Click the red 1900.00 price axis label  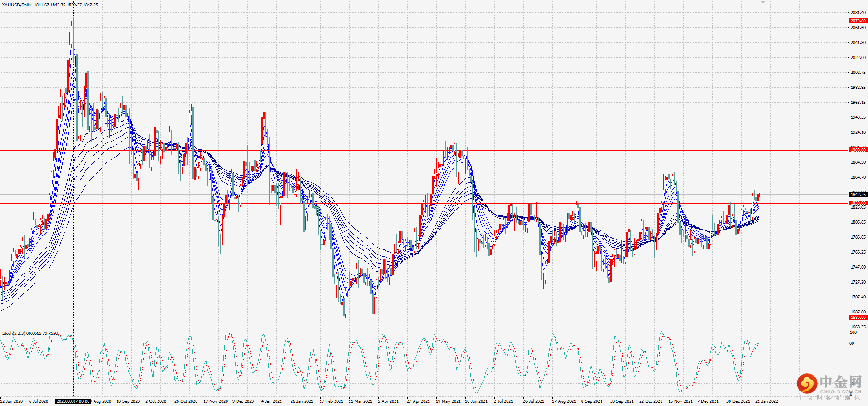858,150
